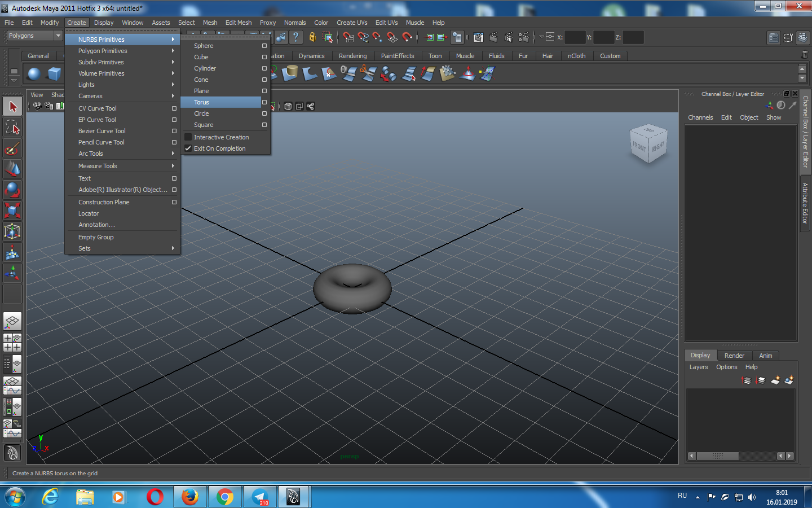The image size is (812, 508).
Task: Click the Layer Editor left scroll arrow
Action: [692, 456]
